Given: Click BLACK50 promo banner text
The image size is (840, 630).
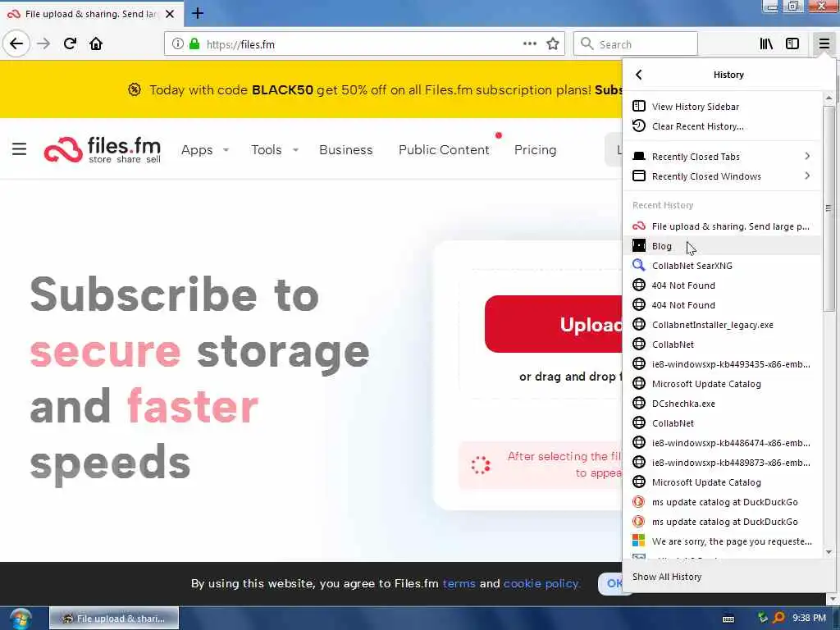Looking at the screenshot, I should tap(282, 90).
